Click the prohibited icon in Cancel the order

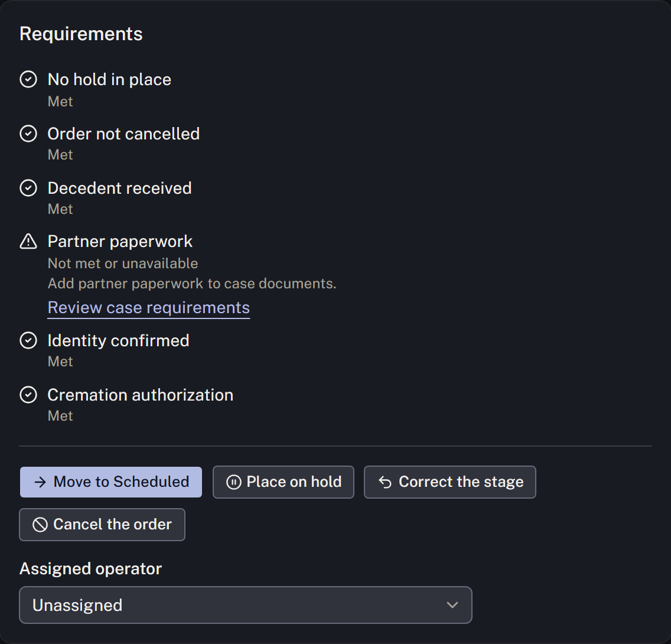tap(40, 525)
